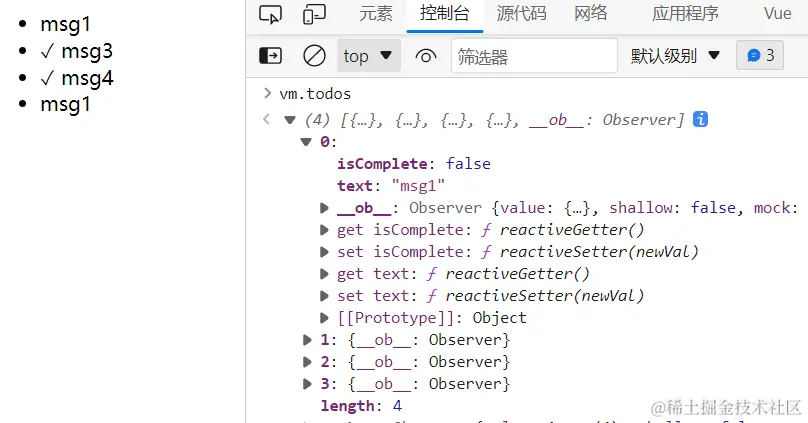Expand the [[Prototype]]: Object entry
This screenshot has width=808, height=423.
pyautogui.click(x=324, y=318)
